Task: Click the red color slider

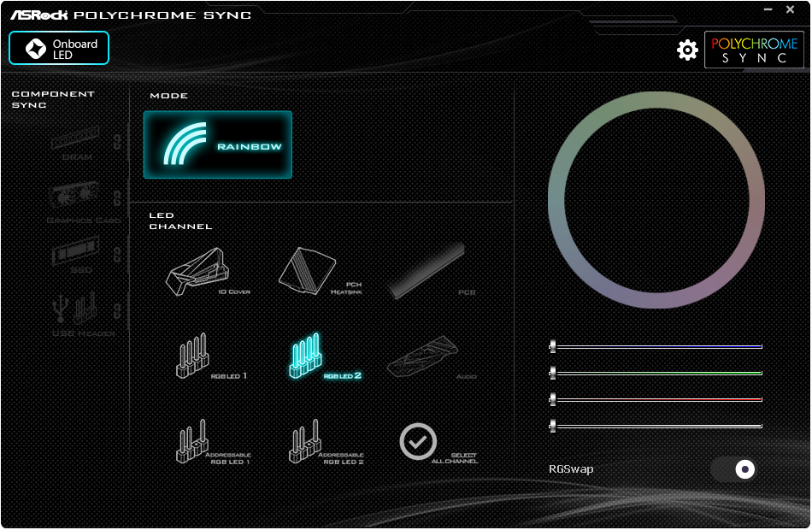Action: [x=656, y=399]
